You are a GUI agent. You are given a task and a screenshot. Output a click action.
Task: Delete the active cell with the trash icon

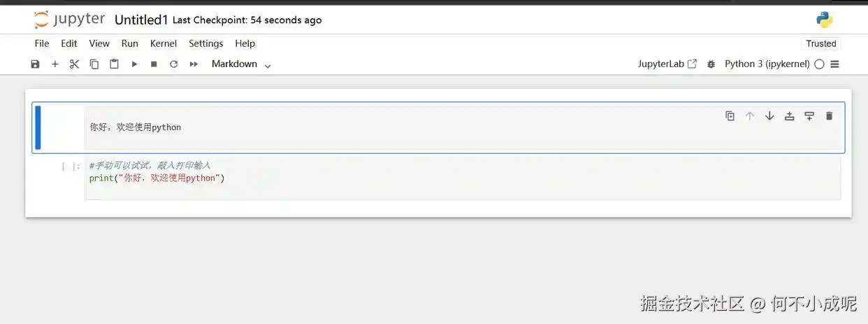point(829,116)
